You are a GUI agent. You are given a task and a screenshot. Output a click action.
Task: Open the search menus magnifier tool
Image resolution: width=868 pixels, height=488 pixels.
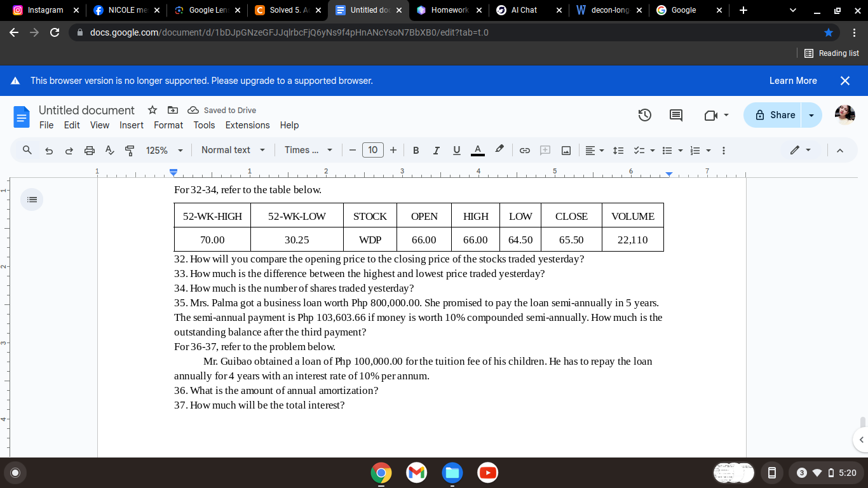pos(27,150)
